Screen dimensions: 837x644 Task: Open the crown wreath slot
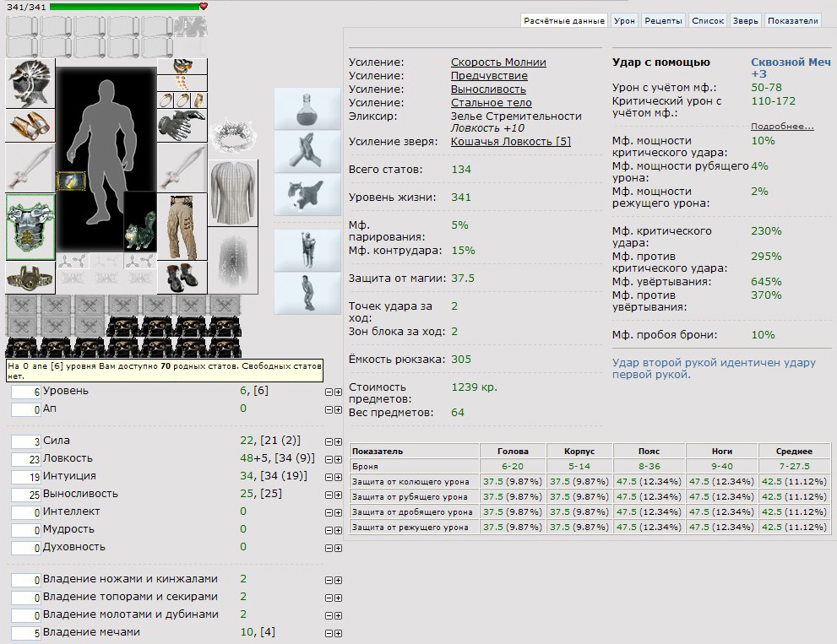point(233,136)
